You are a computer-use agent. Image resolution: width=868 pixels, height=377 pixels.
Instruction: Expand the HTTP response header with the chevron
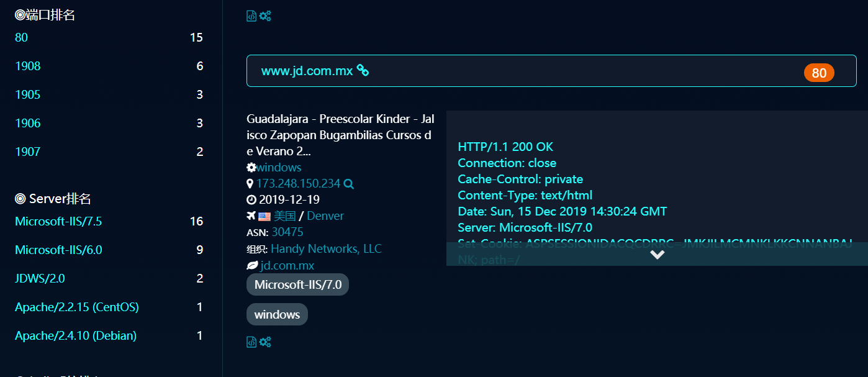coord(657,254)
